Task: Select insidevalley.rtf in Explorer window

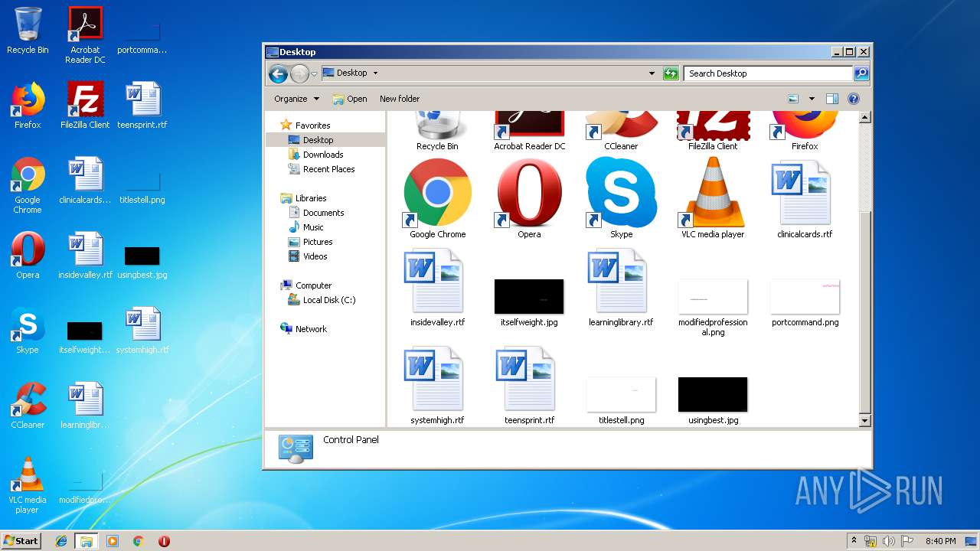Action: click(x=437, y=288)
